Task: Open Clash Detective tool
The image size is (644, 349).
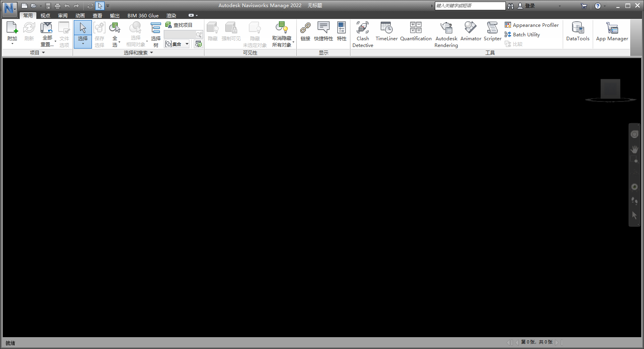Action: click(363, 34)
